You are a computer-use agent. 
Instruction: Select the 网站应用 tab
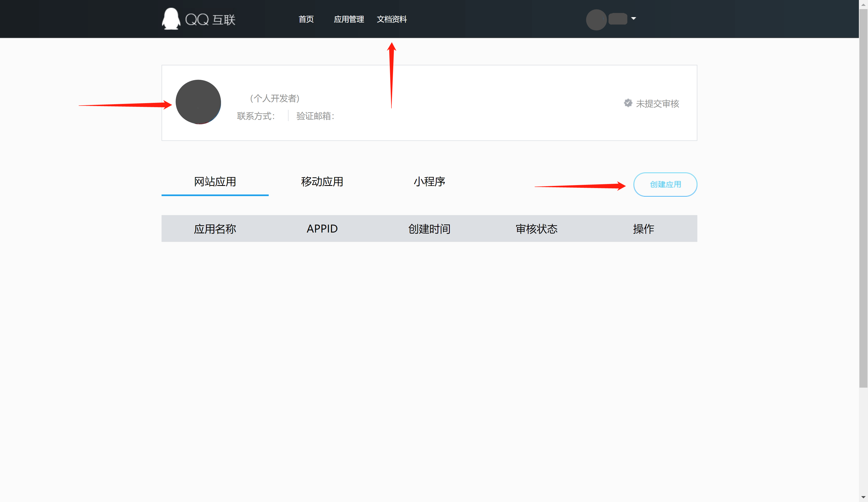[x=215, y=182]
